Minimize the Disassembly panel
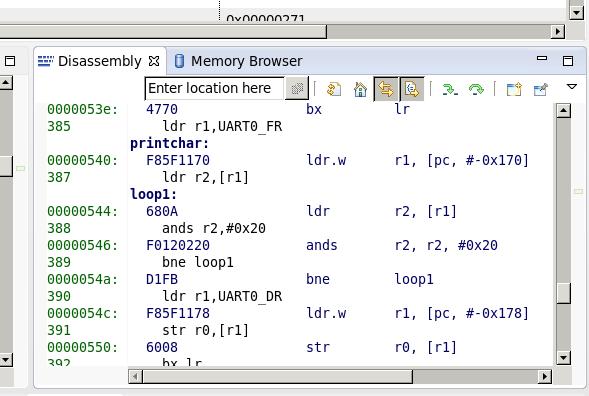The image size is (589, 396). [542, 58]
